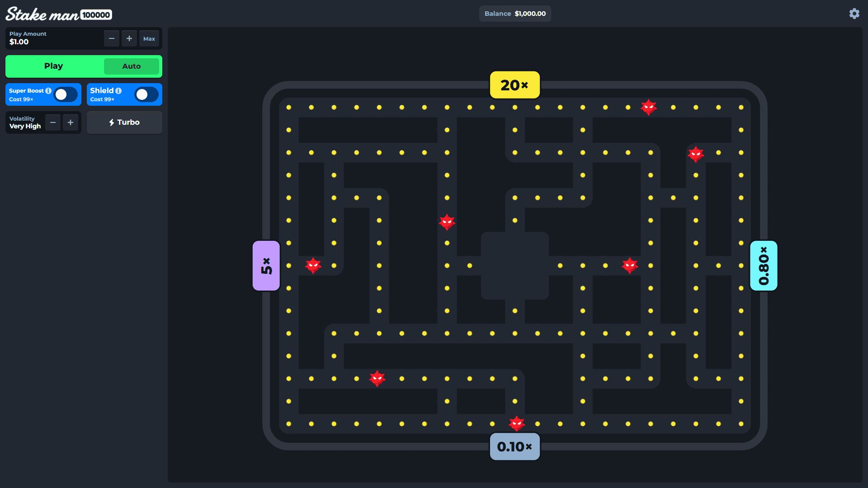Viewport: 868px width, 488px height.
Task: Click the red ghost on bottom row
Action: click(517, 424)
